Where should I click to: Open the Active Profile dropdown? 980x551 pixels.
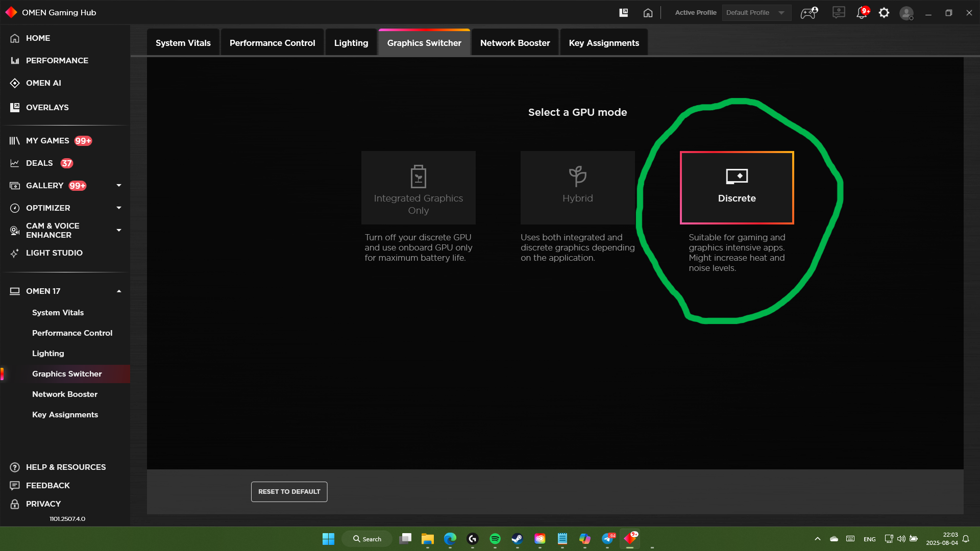(756, 13)
